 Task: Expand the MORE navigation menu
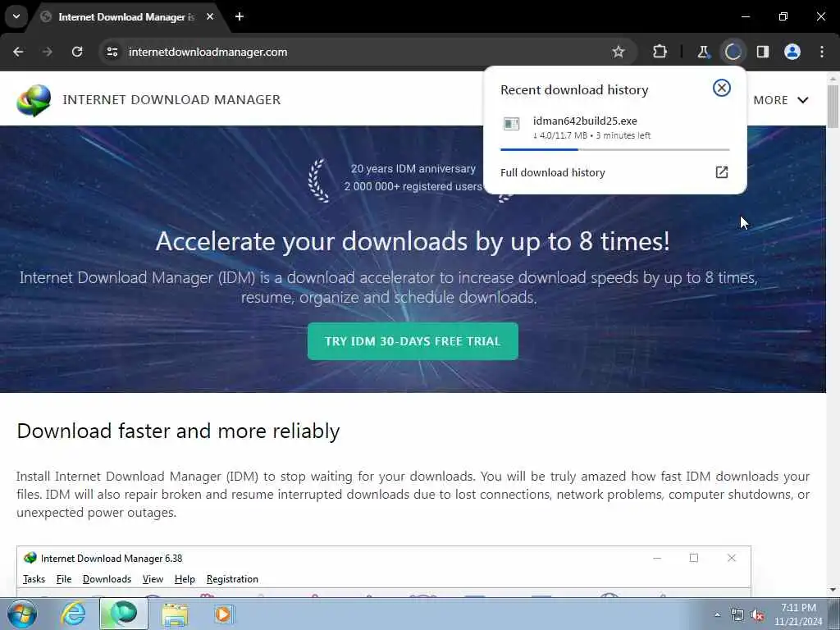tap(781, 100)
